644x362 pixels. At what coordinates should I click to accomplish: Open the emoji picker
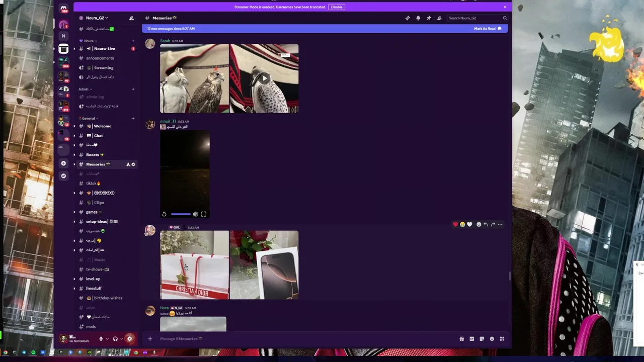point(492,339)
